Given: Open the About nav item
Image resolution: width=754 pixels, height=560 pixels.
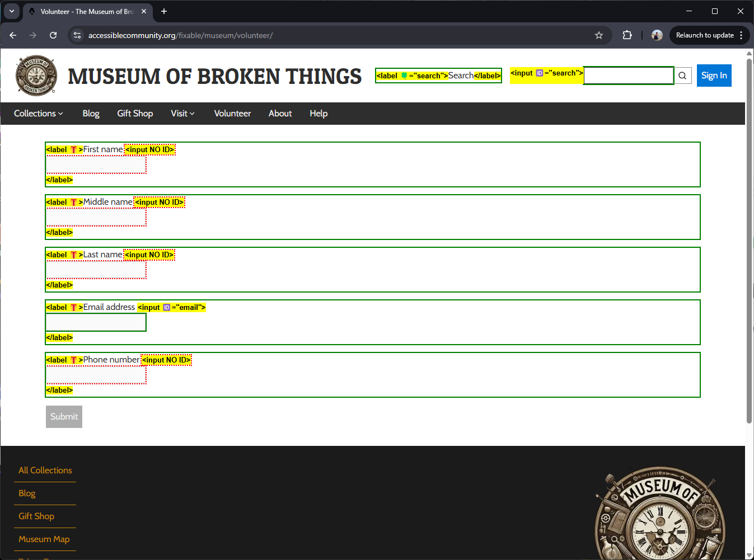Looking at the screenshot, I should (x=280, y=114).
